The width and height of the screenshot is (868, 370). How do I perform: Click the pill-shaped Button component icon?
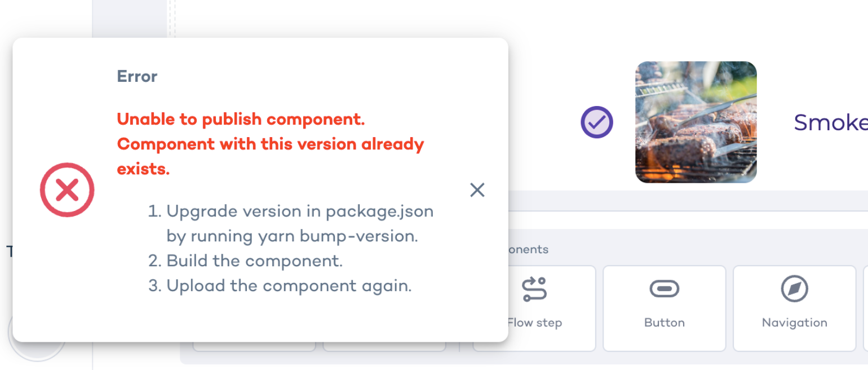(x=664, y=288)
